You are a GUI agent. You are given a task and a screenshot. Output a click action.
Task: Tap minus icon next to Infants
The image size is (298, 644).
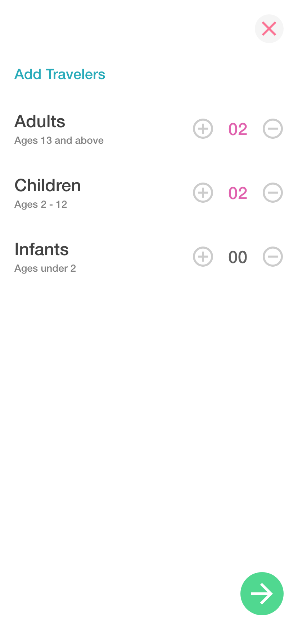click(273, 257)
